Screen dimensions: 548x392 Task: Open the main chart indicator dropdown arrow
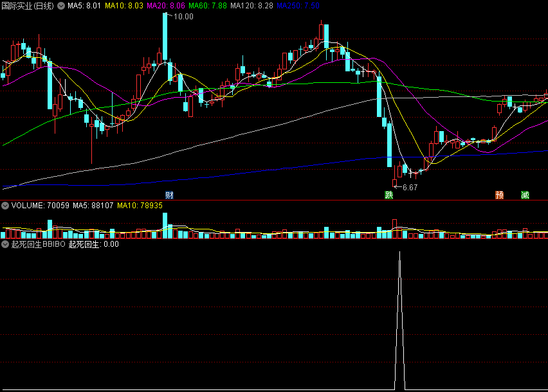tap(61, 6)
